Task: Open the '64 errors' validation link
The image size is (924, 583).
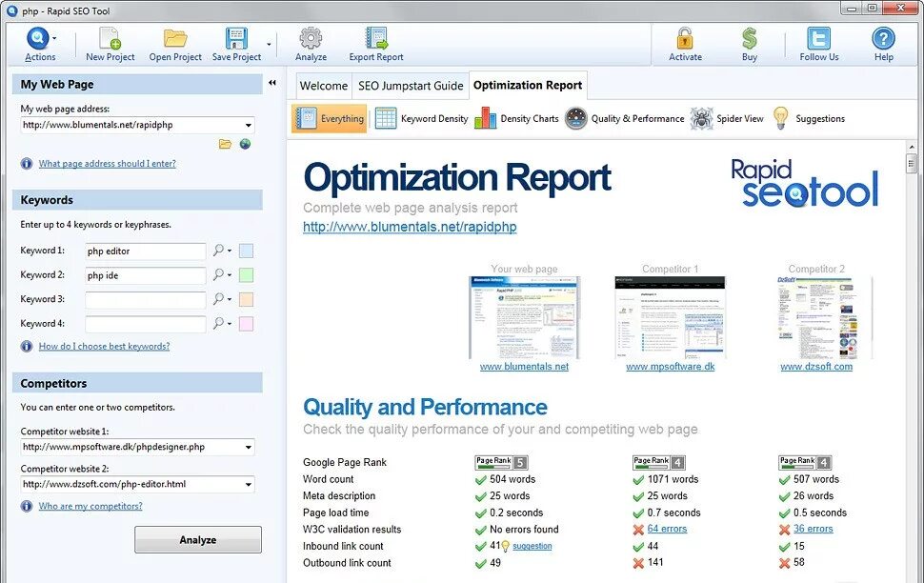Action: [x=667, y=529]
